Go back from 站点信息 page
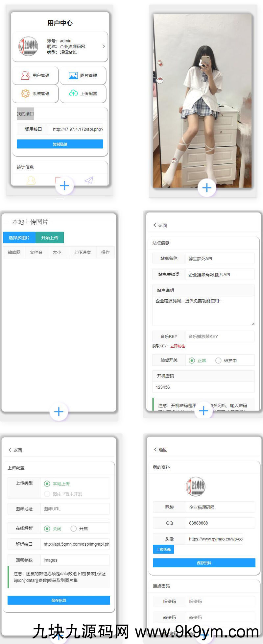 point(160,225)
